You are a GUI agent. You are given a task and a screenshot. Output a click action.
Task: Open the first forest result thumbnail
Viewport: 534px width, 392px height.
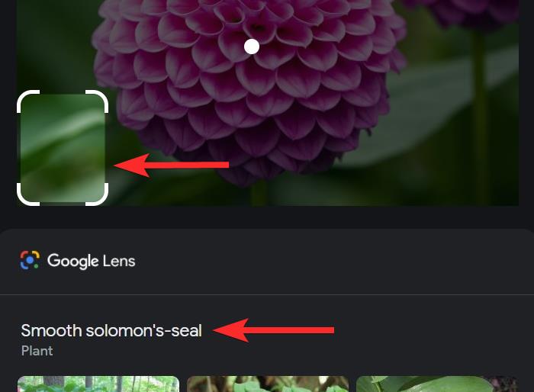click(98, 384)
